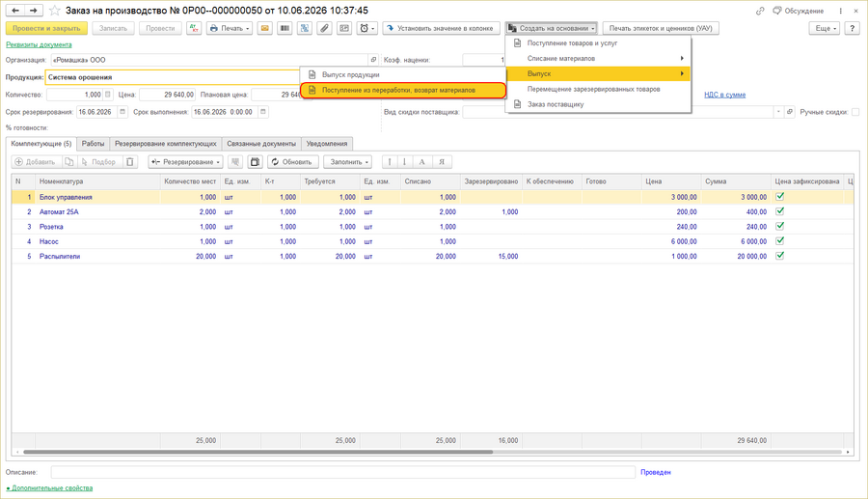The height and width of the screenshot is (499, 868).
Task: Open the form icon beside the paperclip
Action: 344,28
